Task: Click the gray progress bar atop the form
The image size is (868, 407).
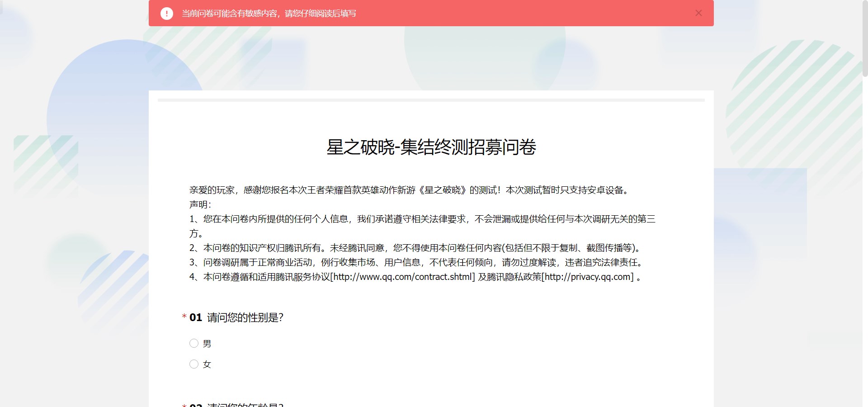Action: point(431,100)
